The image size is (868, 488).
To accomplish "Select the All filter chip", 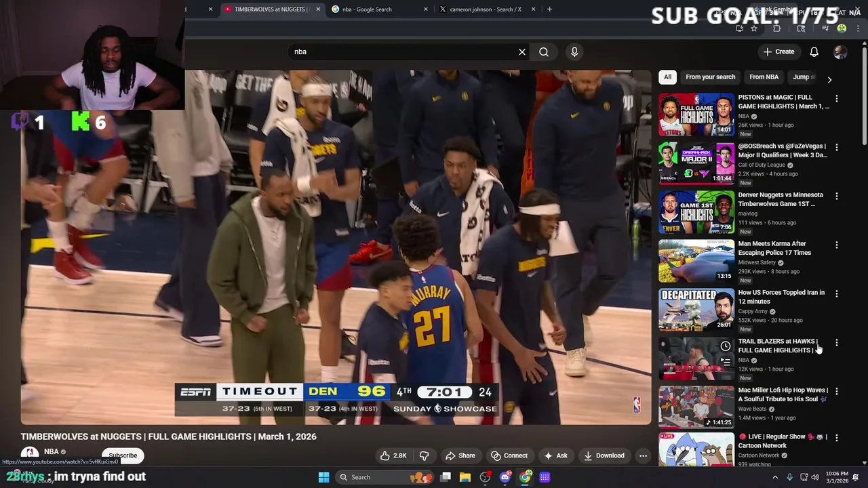I will coord(667,77).
